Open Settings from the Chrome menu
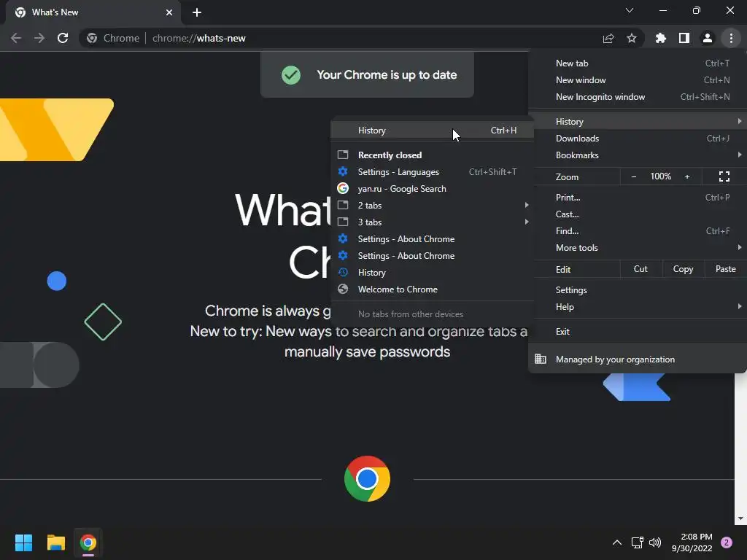 tap(639, 290)
